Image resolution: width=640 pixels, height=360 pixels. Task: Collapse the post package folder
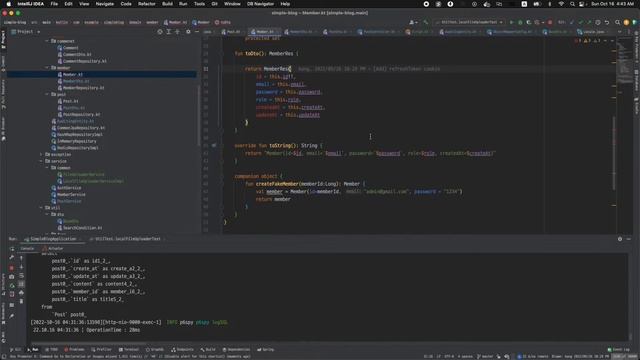pos(47,94)
